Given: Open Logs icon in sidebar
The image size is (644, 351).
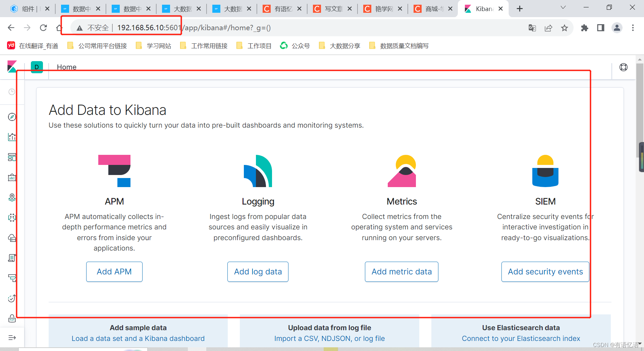Looking at the screenshot, I should (x=12, y=258).
